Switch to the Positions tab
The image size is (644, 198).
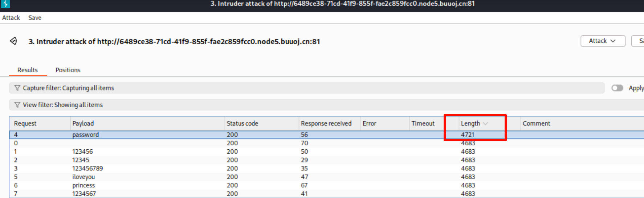[x=68, y=70]
